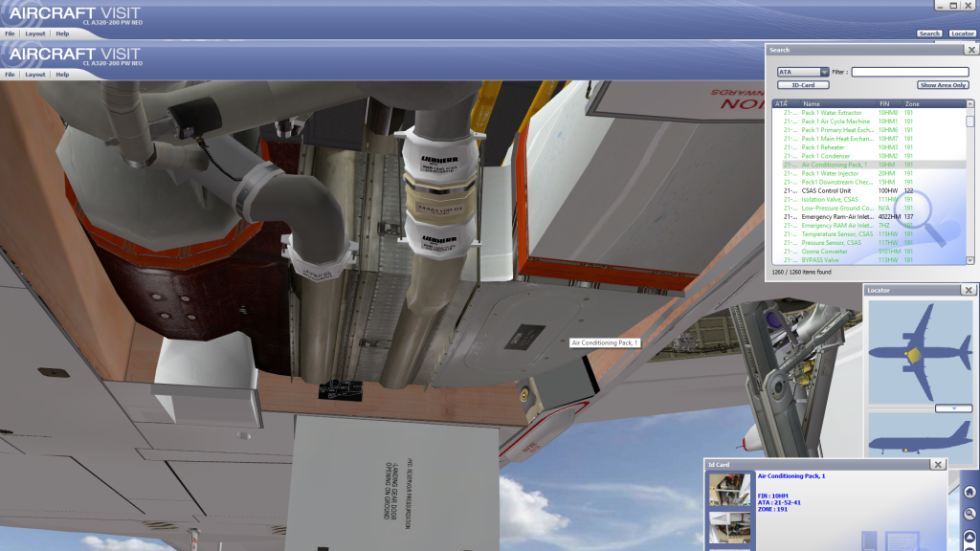980x551 pixels.
Task: Click the up arrow navigation icon
Action: (969, 537)
